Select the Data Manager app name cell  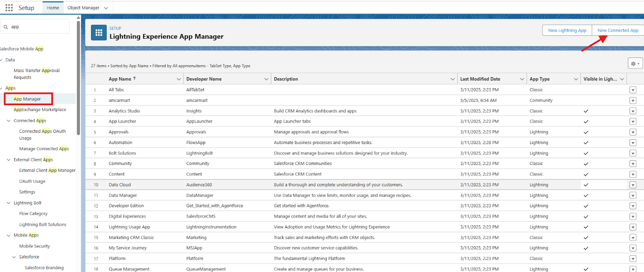(x=123, y=196)
